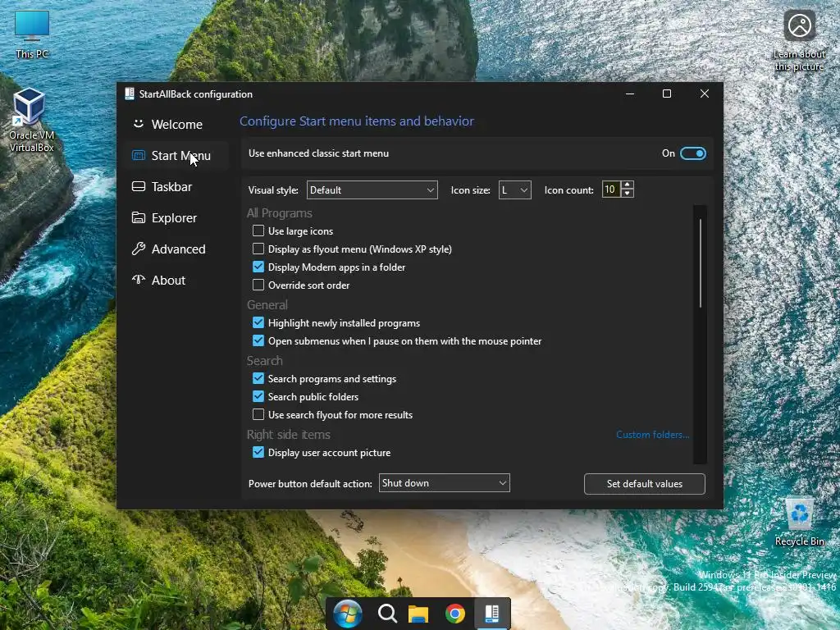Switch to the Advanced page
The width and height of the screenshot is (840, 630).
click(x=177, y=249)
